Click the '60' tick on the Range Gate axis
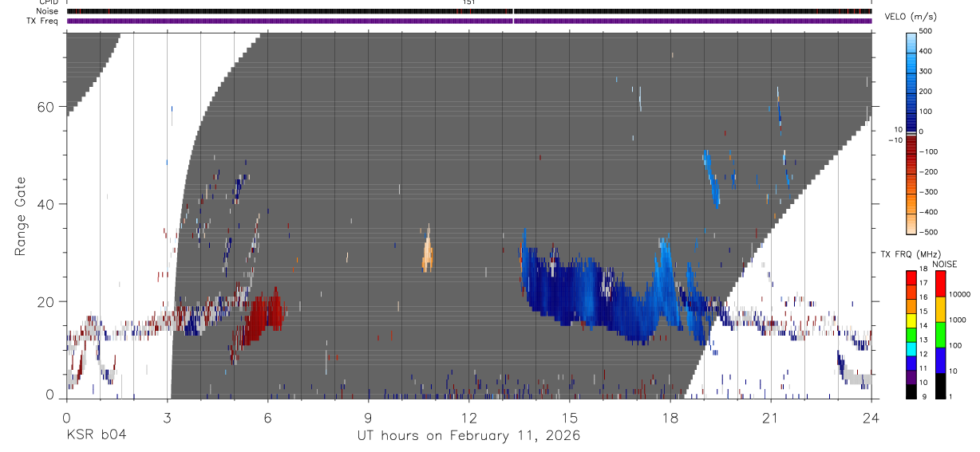 (46, 107)
